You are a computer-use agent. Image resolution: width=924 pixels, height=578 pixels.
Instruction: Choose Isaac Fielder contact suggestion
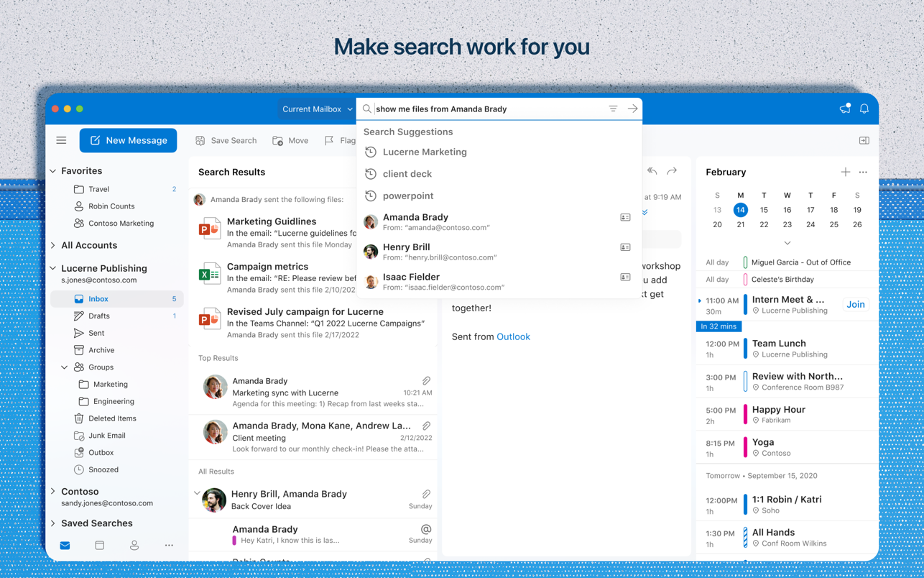[499, 281]
